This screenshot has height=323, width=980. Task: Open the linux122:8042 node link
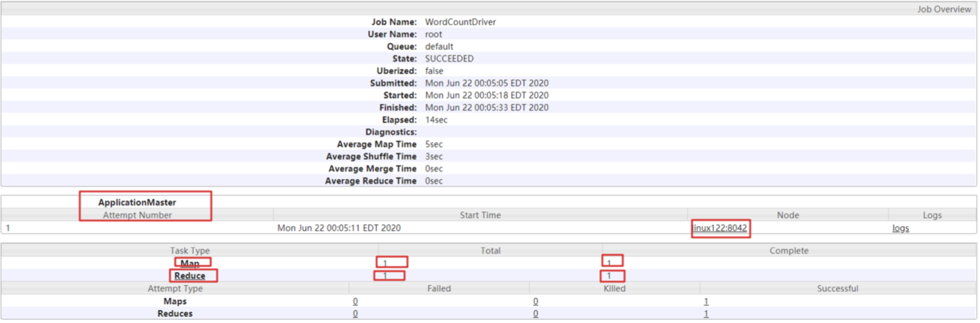click(x=721, y=228)
